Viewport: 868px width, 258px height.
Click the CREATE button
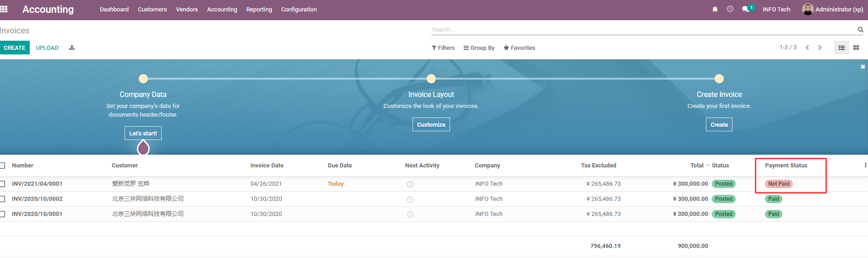coord(15,48)
